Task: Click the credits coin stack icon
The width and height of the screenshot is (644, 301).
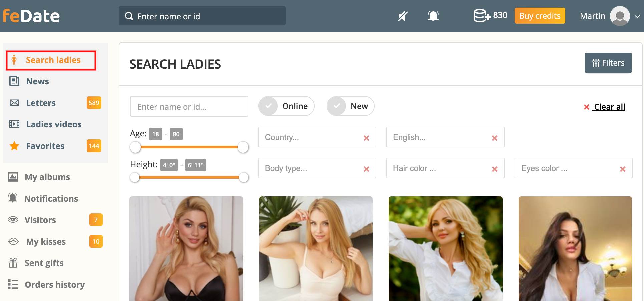Action: click(482, 16)
